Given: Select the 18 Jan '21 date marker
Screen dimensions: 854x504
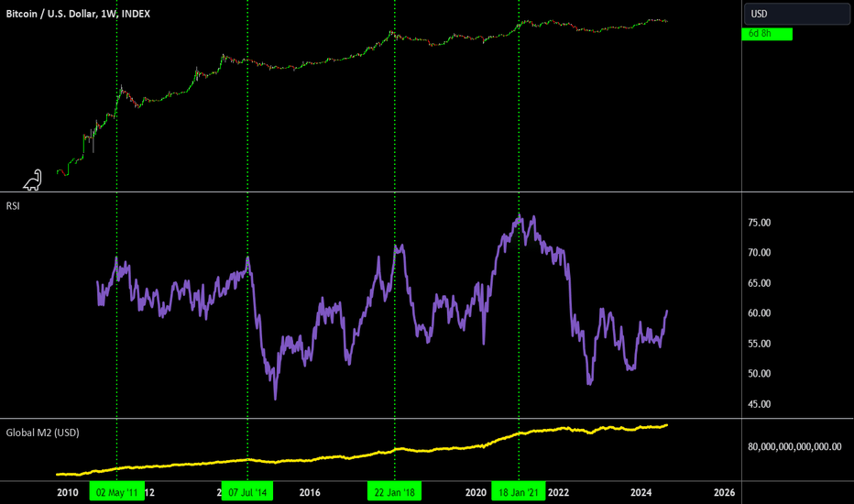Looking at the screenshot, I should pyautogui.click(x=518, y=492).
